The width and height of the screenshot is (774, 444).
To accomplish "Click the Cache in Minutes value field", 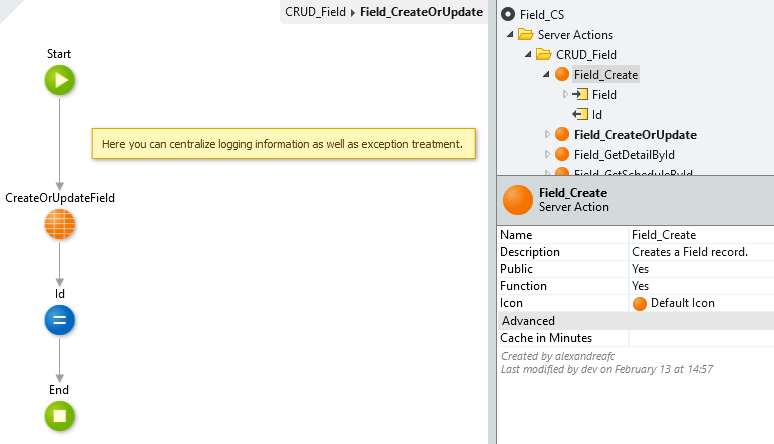I will point(700,338).
